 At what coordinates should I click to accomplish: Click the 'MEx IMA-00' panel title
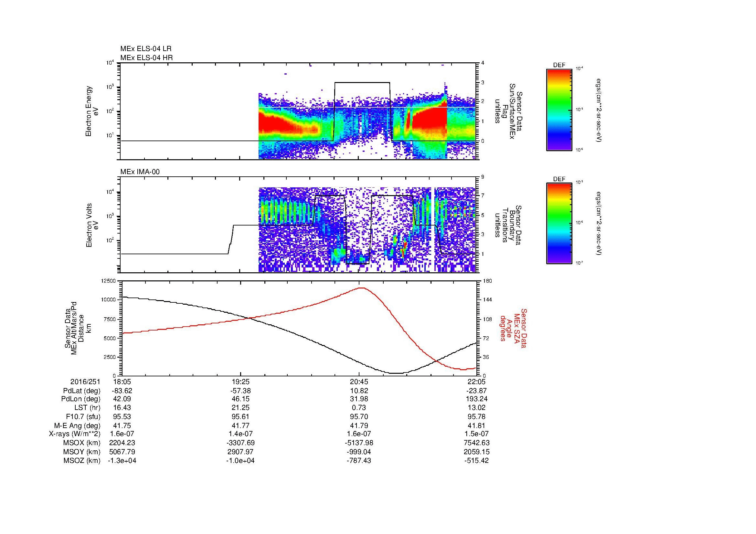coord(140,172)
